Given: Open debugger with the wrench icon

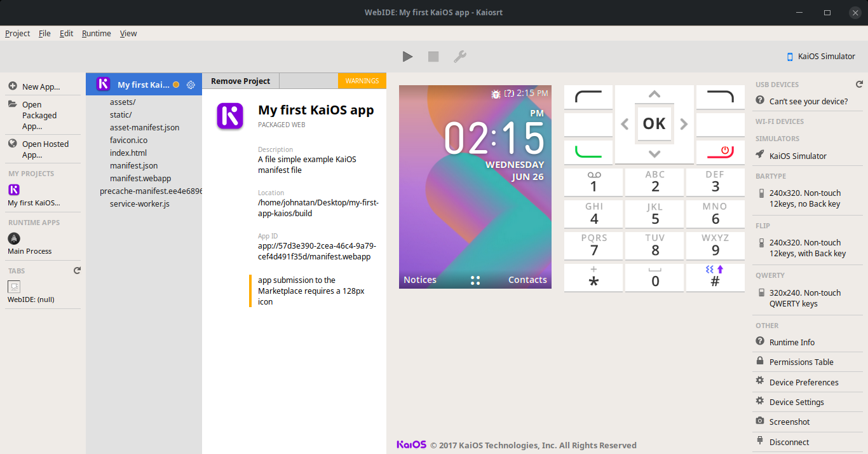Looking at the screenshot, I should tap(460, 57).
